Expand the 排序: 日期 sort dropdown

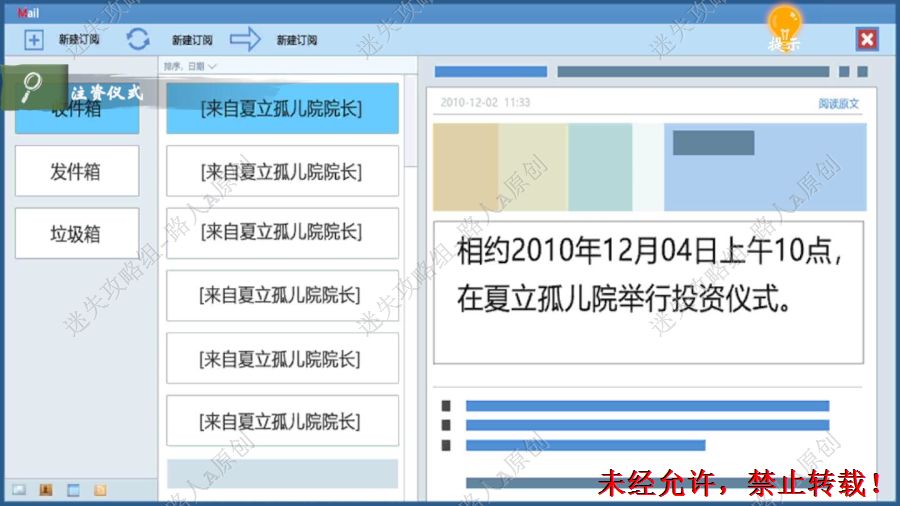190,67
